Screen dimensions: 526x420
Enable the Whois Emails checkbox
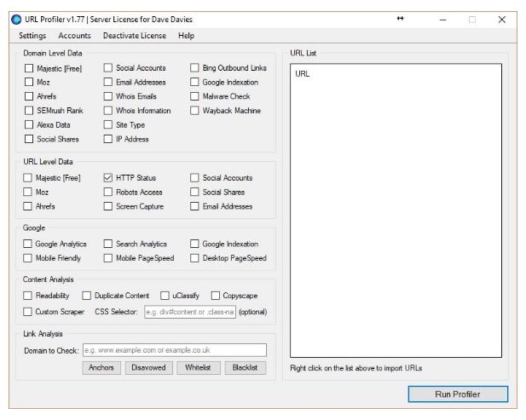[x=107, y=96]
